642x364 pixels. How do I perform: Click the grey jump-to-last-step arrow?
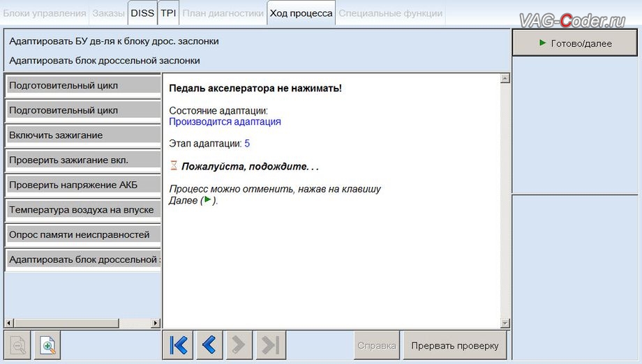click(x=271, y=345)
